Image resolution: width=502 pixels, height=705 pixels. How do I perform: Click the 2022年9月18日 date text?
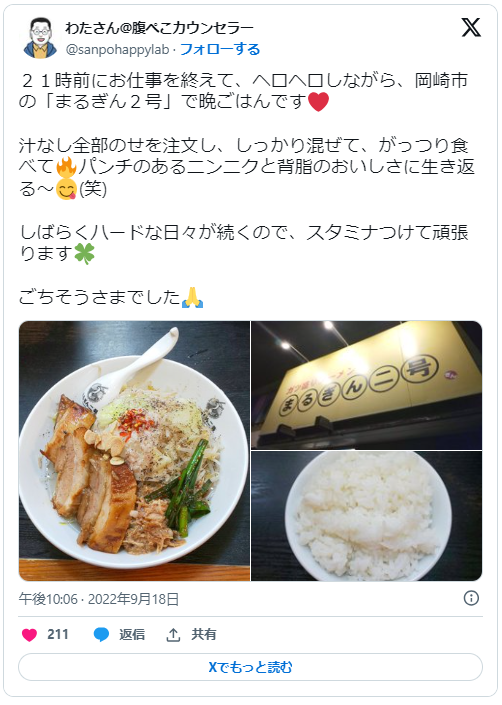click(133, 599)
